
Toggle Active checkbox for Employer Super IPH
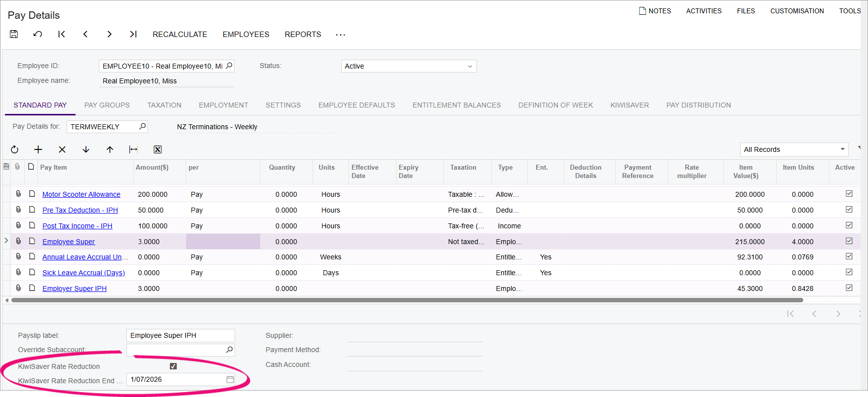coord(849,288)
